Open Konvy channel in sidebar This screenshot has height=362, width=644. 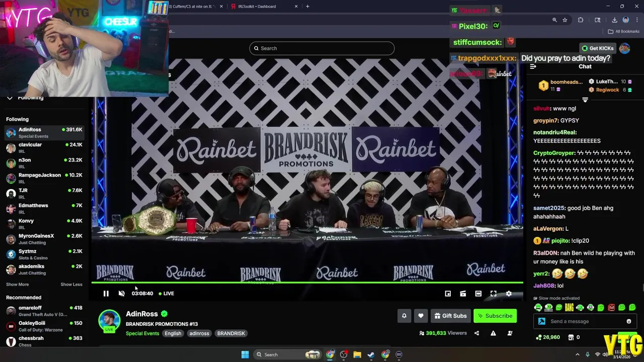point(44,224)
